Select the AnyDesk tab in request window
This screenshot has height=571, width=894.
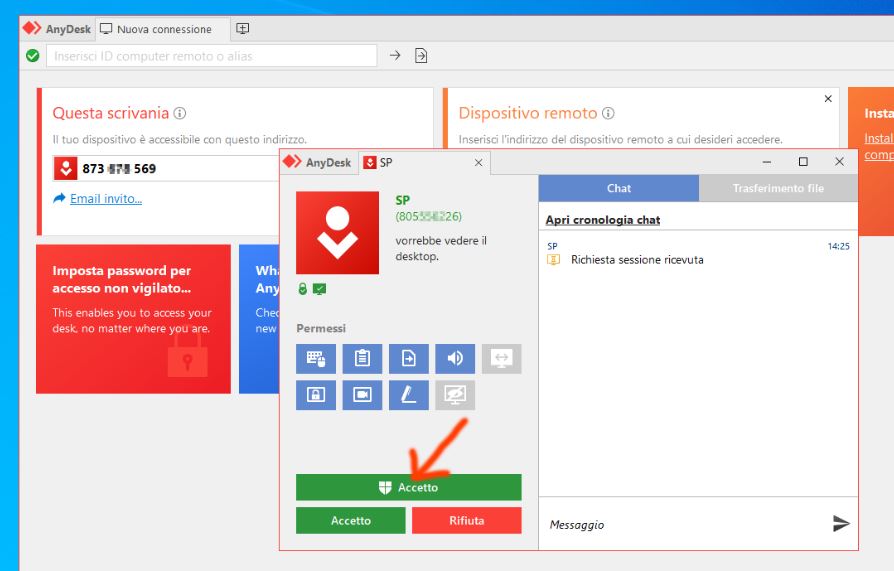(x=318, y=163)
